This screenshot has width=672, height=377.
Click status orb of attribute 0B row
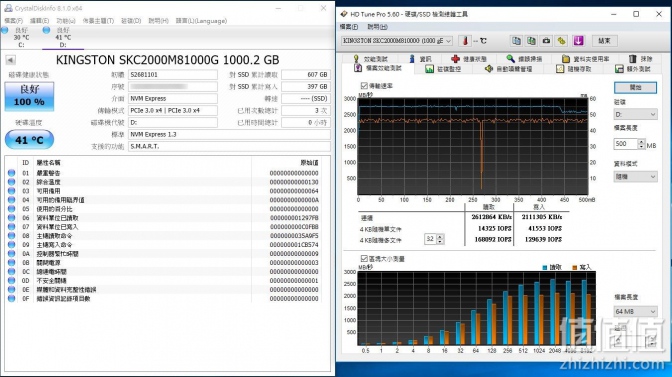12,263
